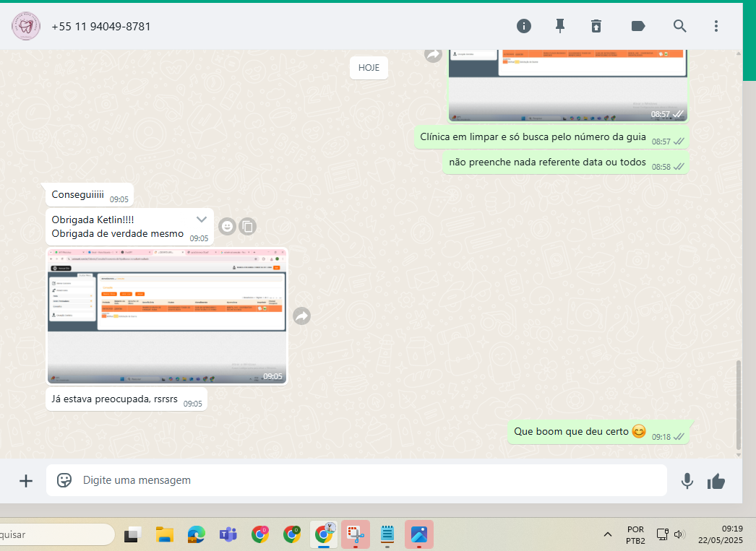Open Microsoft Teams from the taskbar
756x551 pixels.
pos(228,534)
